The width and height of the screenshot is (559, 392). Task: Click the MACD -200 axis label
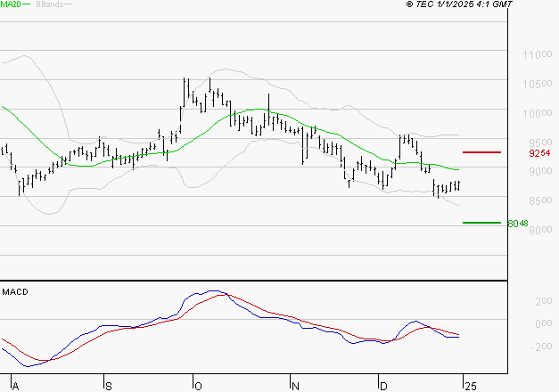(x=541, y=347)
